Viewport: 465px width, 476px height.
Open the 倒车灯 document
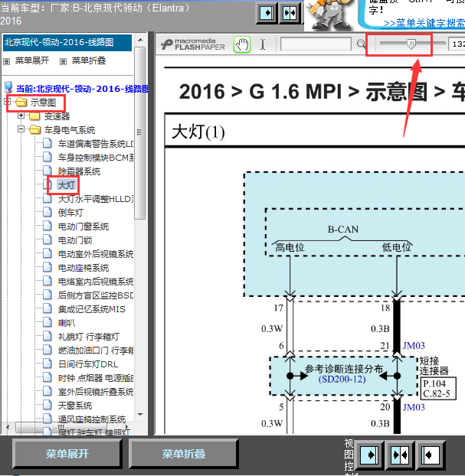coord(70,213)
